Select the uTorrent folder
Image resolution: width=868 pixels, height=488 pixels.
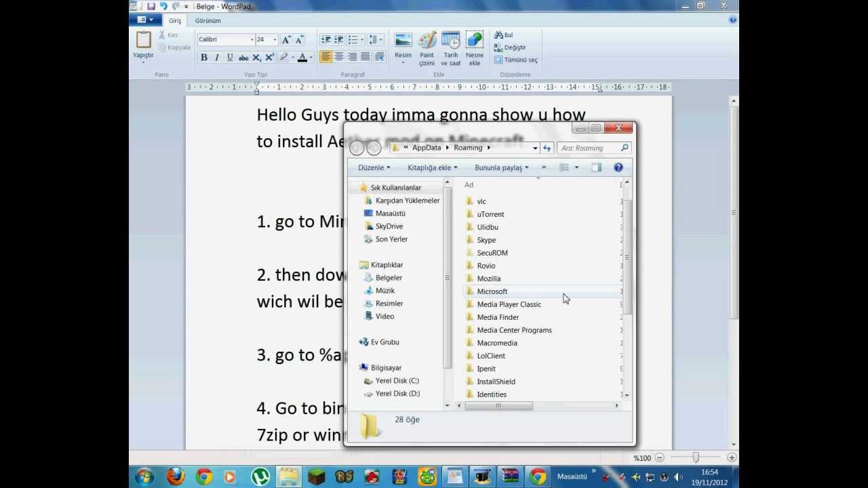[490, 214]
